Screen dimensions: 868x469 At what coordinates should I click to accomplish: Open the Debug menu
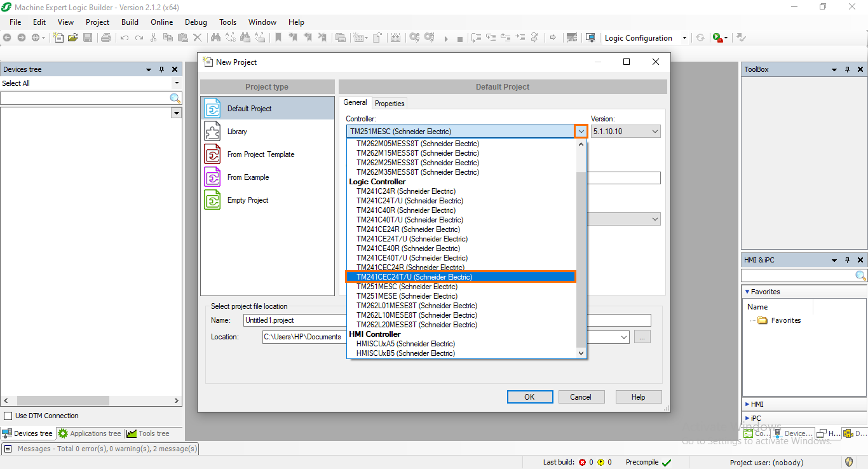pyautogui.click(x=196, y=22)
